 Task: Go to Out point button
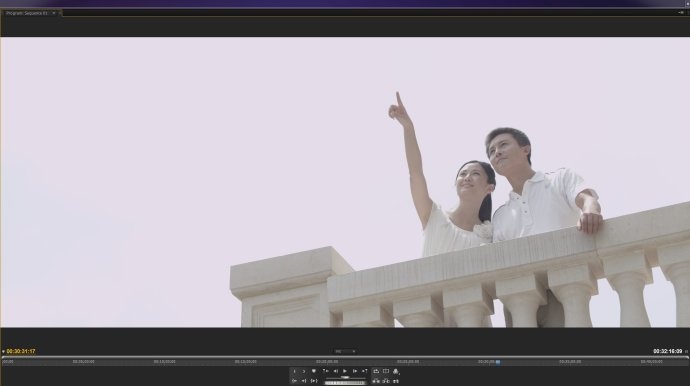coord(304,381)
